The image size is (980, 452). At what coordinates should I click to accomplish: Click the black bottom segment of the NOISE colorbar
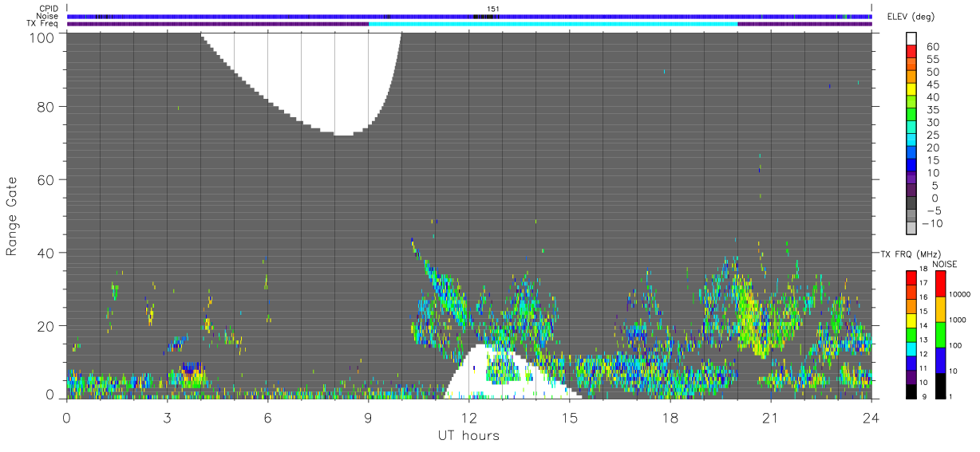click(x=939, y=384)
